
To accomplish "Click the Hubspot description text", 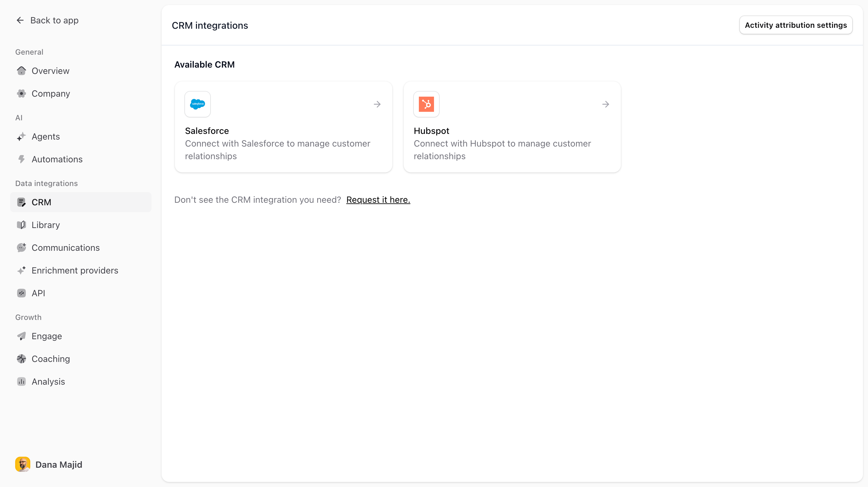I will tap(502, 150).
